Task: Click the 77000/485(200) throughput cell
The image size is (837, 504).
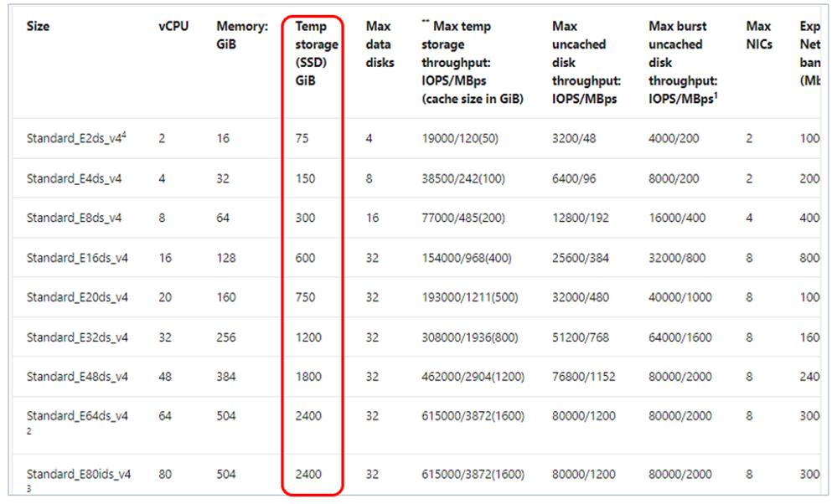Action: 463,219
